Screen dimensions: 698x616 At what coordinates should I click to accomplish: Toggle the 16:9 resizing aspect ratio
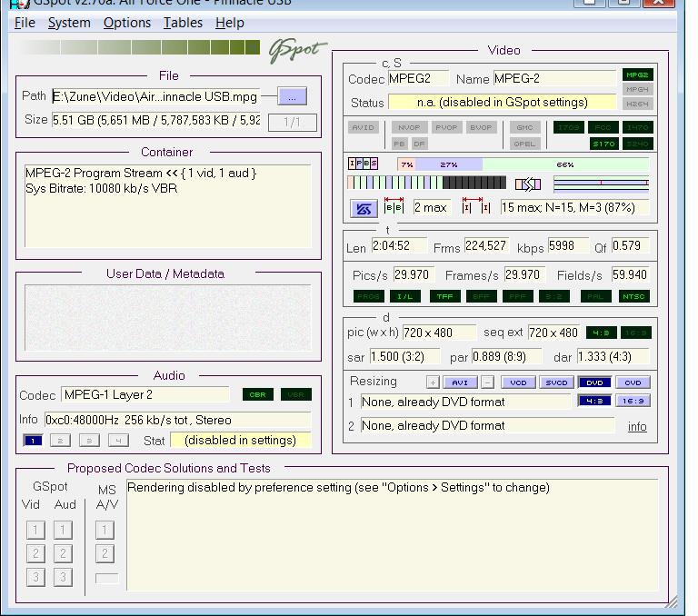click(x=633, y=401)
